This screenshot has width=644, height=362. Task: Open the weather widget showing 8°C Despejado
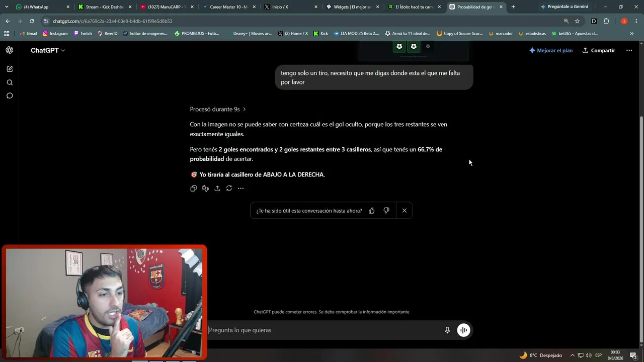[x=541, y=355]
